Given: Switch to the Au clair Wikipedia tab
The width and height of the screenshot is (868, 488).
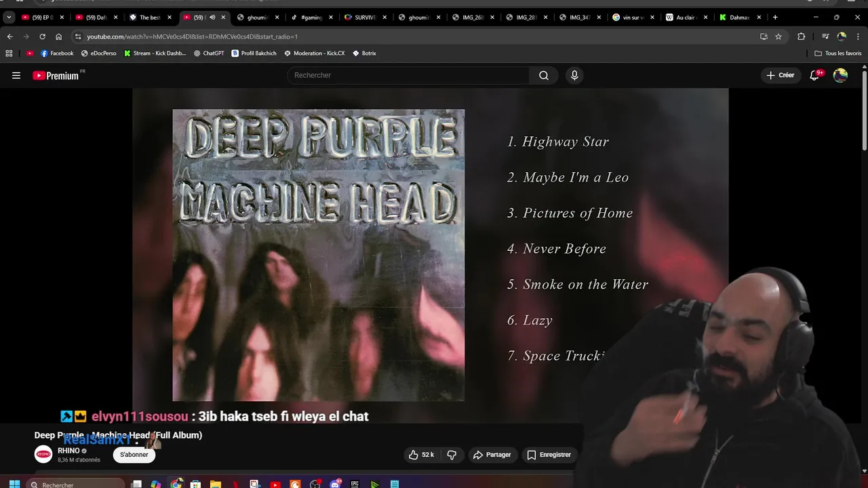Looking at the screenshot, I should 686,18.
